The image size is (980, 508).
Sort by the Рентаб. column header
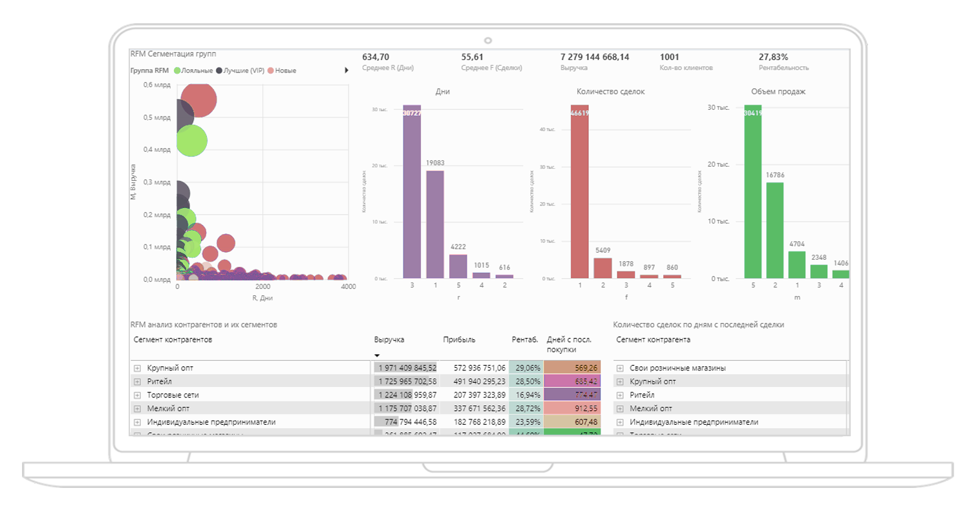point(525,339)
